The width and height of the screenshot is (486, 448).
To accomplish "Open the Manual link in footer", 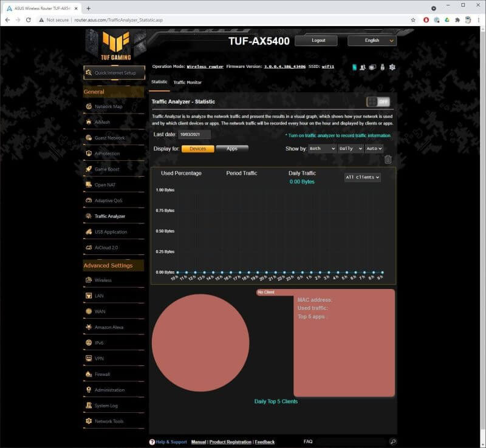I will click(199, 442).
